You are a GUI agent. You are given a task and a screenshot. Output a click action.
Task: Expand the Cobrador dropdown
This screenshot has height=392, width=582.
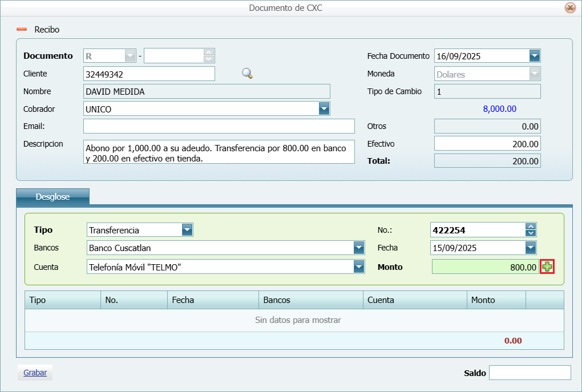click(x=324, y=109)
